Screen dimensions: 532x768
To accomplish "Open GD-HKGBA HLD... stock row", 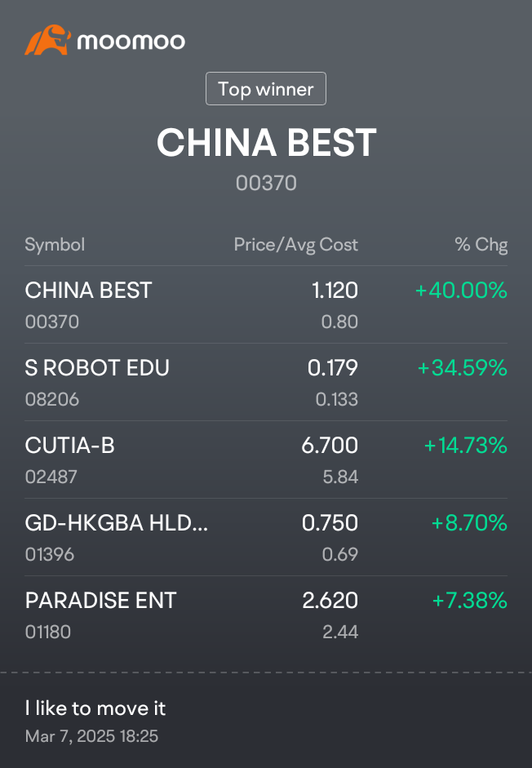I will click(x=266, y=537).
